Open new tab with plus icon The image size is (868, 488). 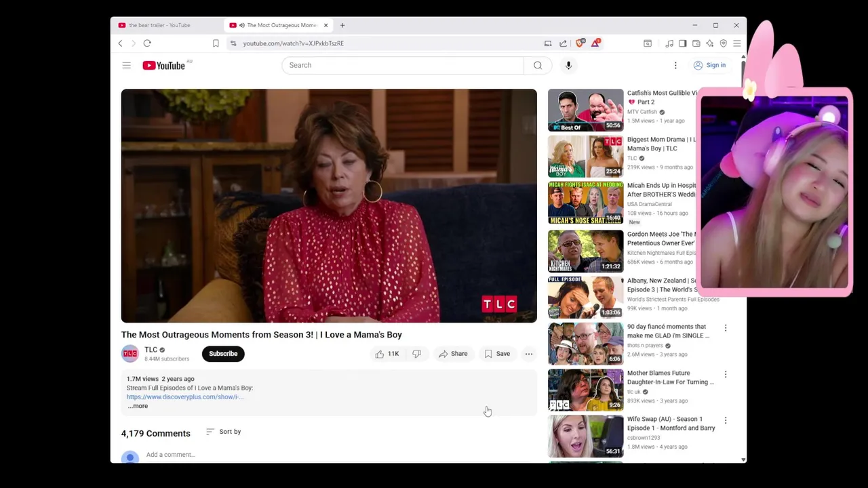(x=342, y=25)
